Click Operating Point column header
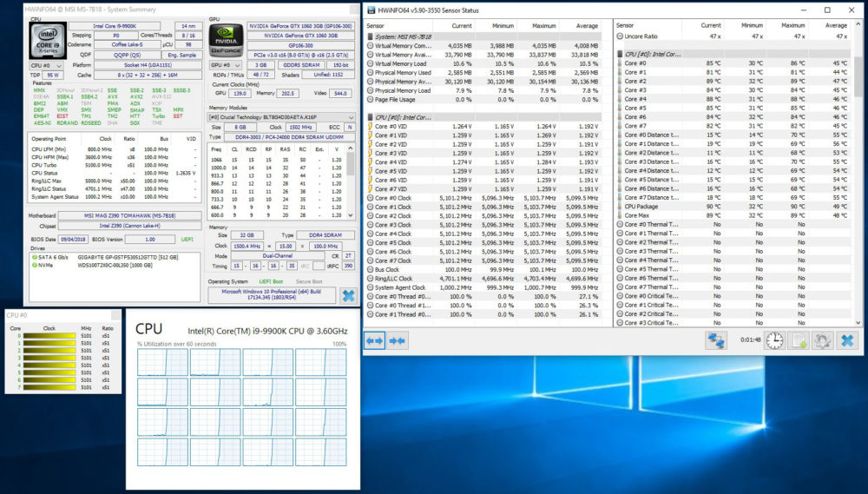Viewport: 868px width, 494px height. coord(49,138)
